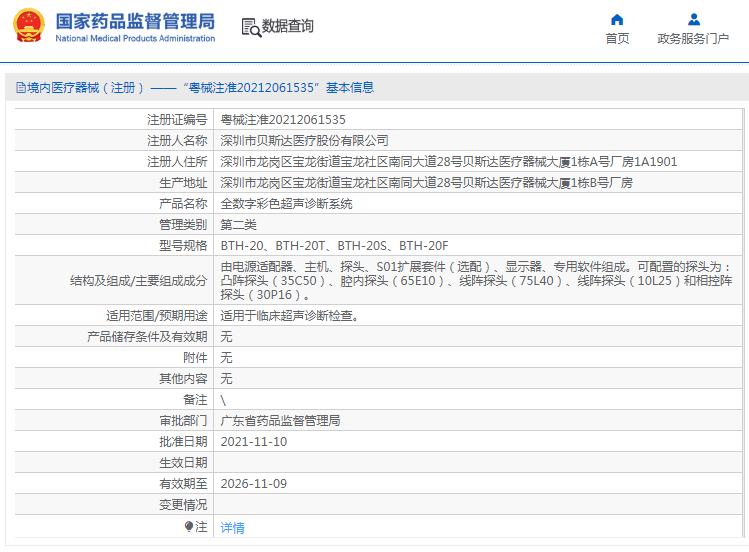This screenshot has width=749, height=552.
Task: Click the 政务服务门户 user icon
Action: coord(693,19)
